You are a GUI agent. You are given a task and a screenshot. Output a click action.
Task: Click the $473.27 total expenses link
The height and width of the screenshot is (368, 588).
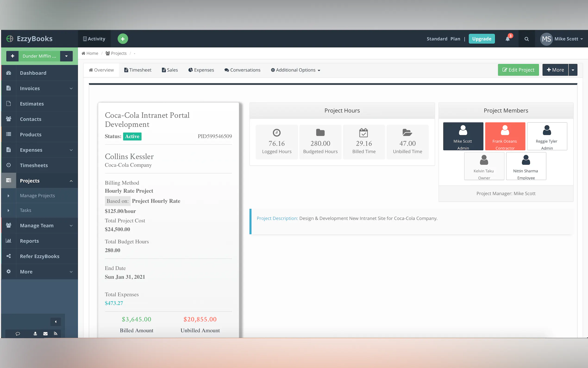click(x=114, y=303)
